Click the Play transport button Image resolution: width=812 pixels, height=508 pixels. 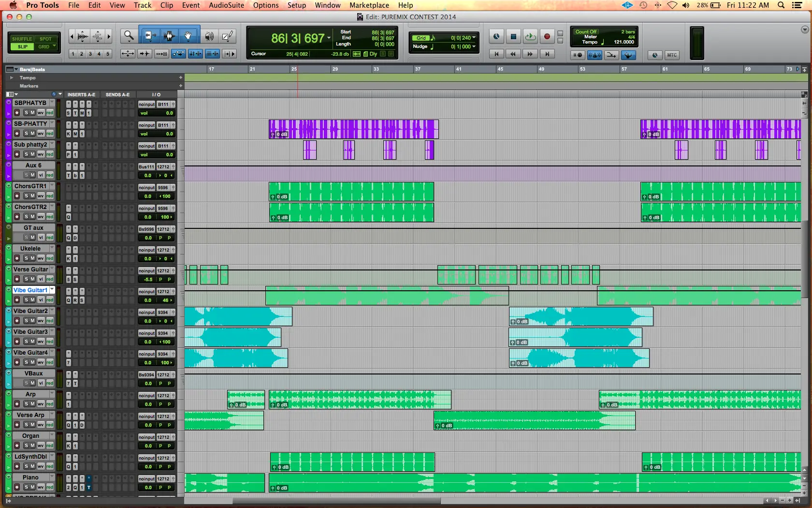tap(530, 36)
